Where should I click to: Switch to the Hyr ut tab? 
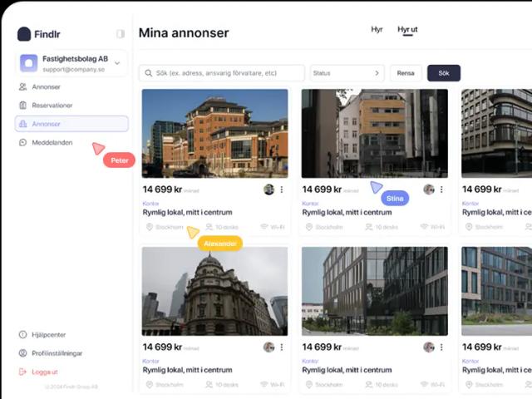[407, 30]
